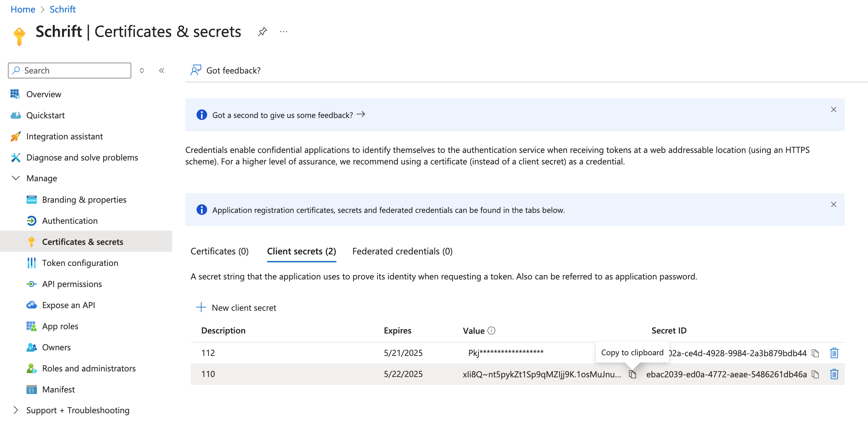This screenshot has height=435, width=868.
Task: Delete client secret 112
Action: (x=834, y=353)
